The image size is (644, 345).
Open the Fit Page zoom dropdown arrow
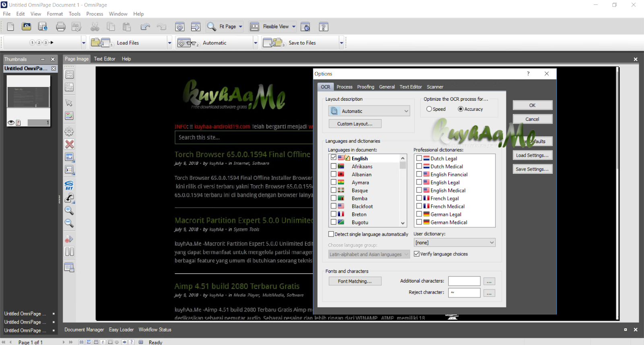coord(241,27)
